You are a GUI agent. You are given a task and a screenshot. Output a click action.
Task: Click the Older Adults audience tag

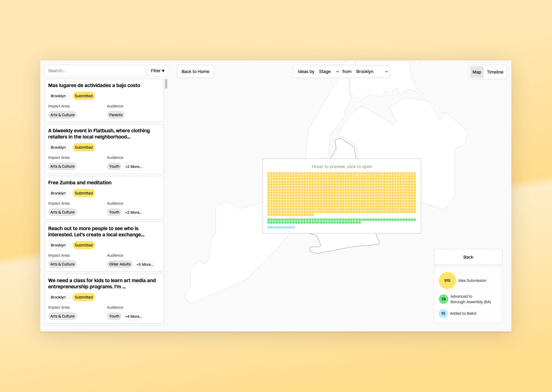(120, 264)
